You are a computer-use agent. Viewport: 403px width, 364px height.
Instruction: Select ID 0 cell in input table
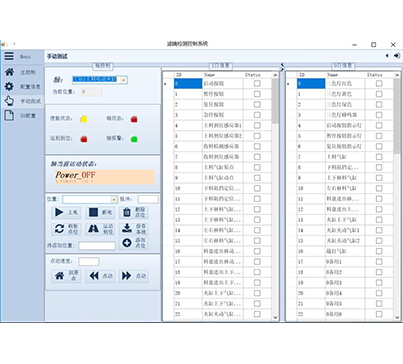pos(188,84)
